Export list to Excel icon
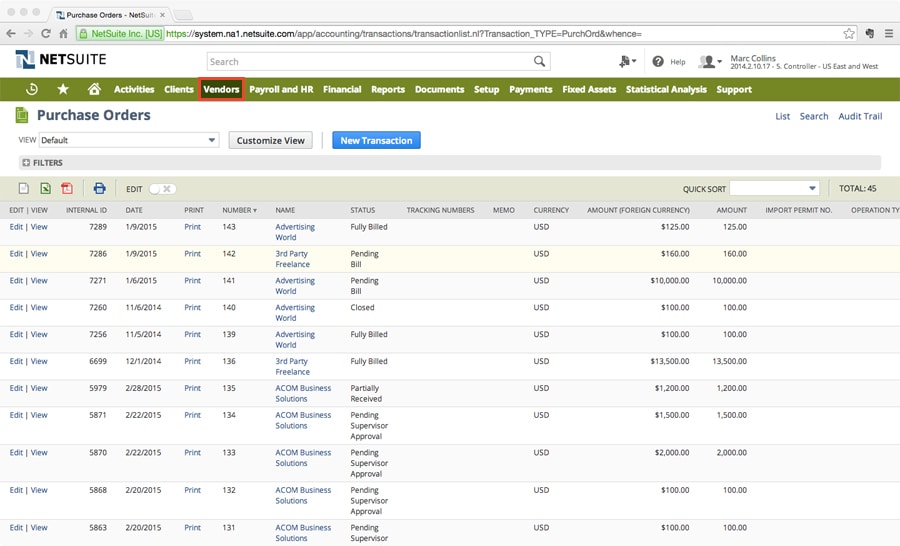Viewport: 900px width, 546px height. point(45,188)
